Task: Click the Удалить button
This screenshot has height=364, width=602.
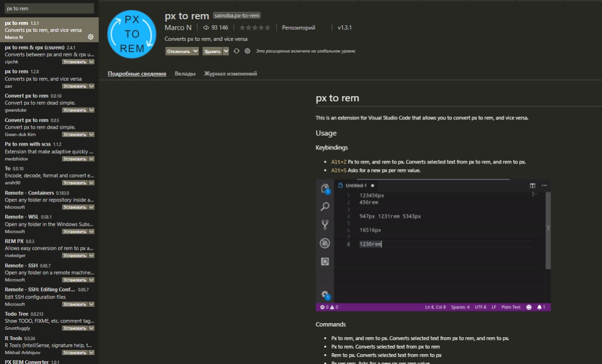Action: click(213, 51)
